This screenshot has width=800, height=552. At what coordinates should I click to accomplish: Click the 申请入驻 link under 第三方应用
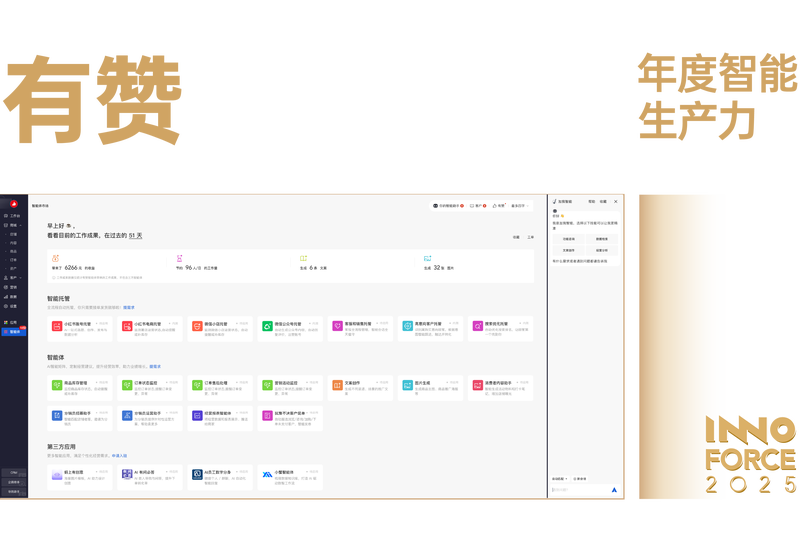tap(119, 456)
